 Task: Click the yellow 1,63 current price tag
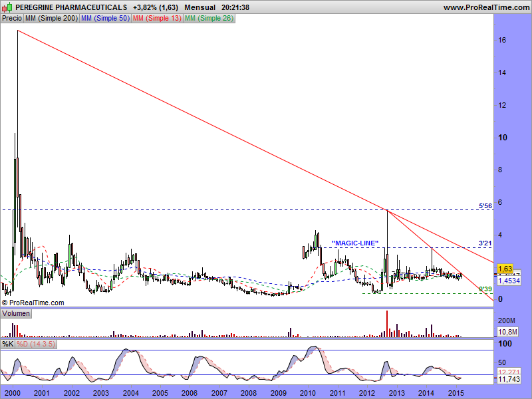(x=505, y=269)
